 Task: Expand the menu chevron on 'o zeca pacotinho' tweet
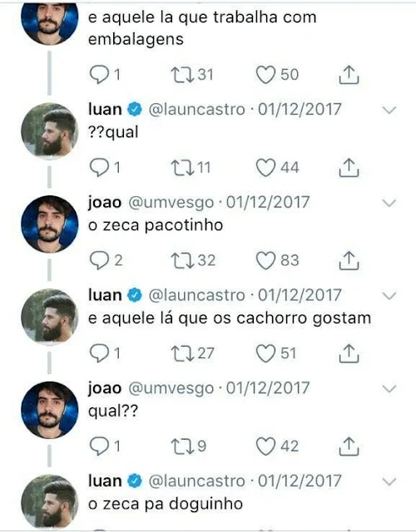coord(389,203)
